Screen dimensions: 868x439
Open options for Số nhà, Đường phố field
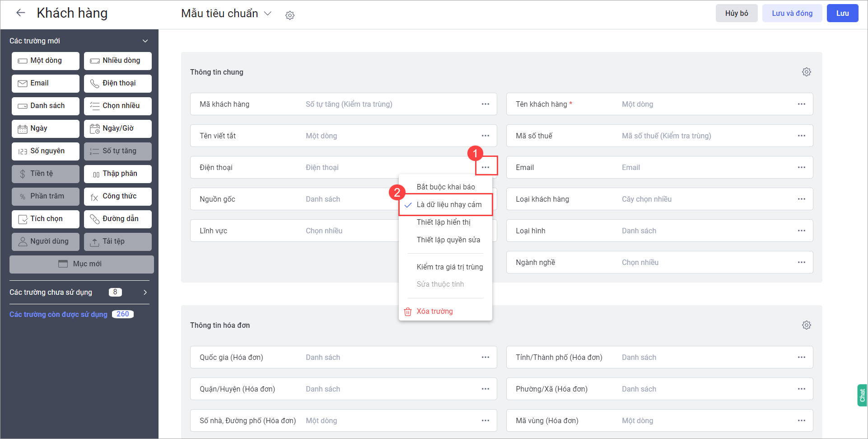(x=485, y=420)
